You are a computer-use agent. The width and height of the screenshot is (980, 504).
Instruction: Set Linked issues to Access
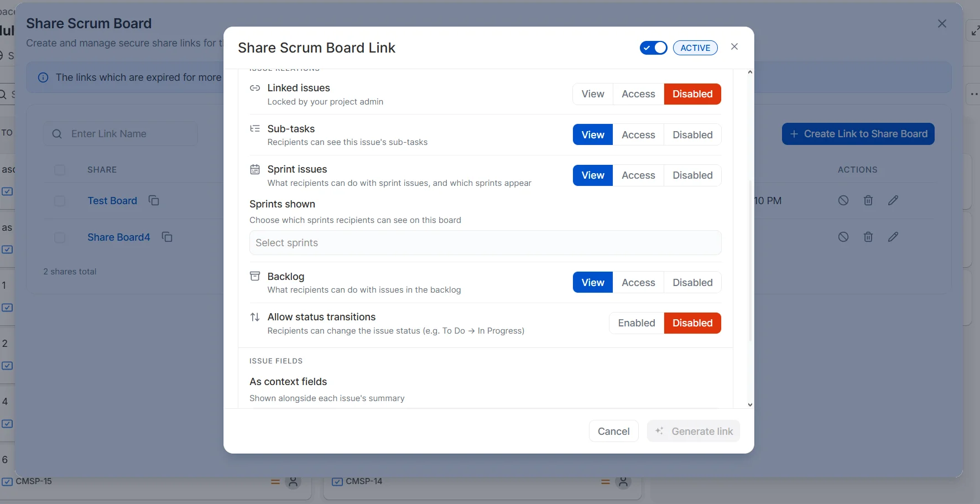coord(638,94)
